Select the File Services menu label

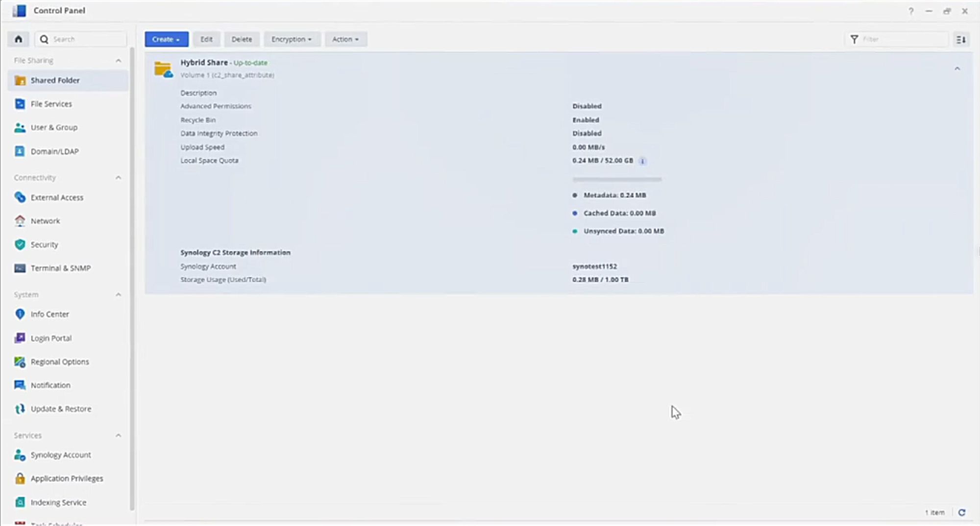pos(51,104)
